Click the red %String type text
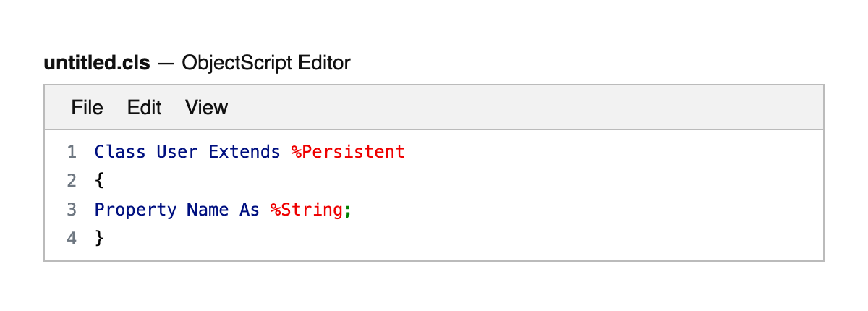 (x=306, y=210)
